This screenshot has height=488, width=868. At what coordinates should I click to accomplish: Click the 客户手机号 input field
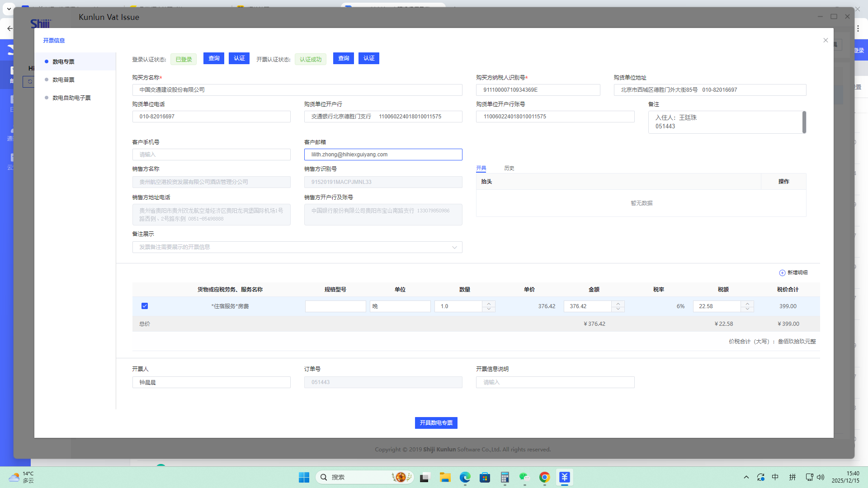(x=211, y=155)
